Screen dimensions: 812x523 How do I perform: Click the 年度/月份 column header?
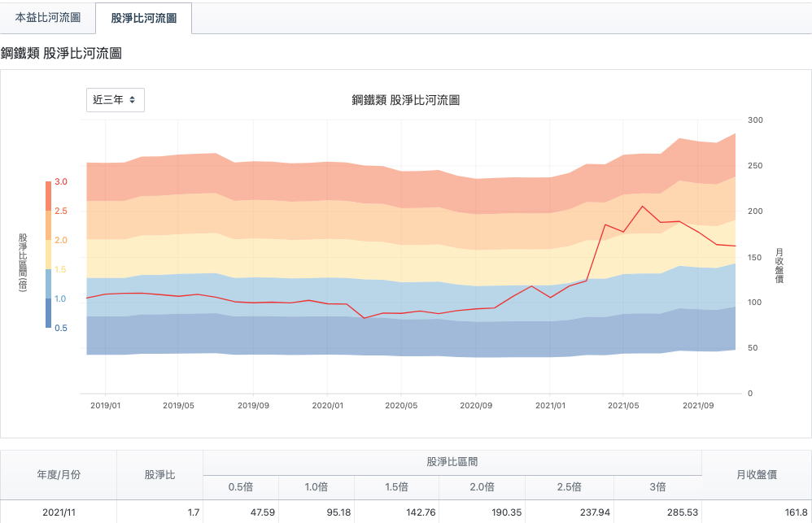click(59, 475)
